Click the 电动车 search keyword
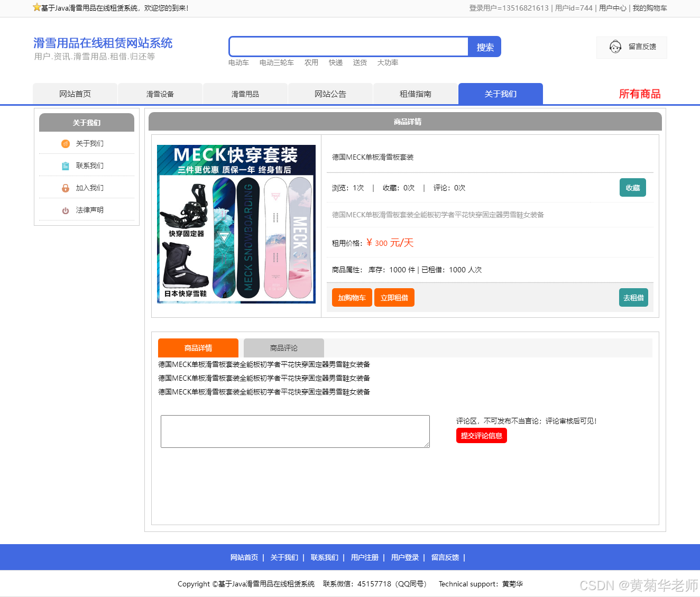Image resolution: width=700 pixels, height=597 pixels. point(238,62)
